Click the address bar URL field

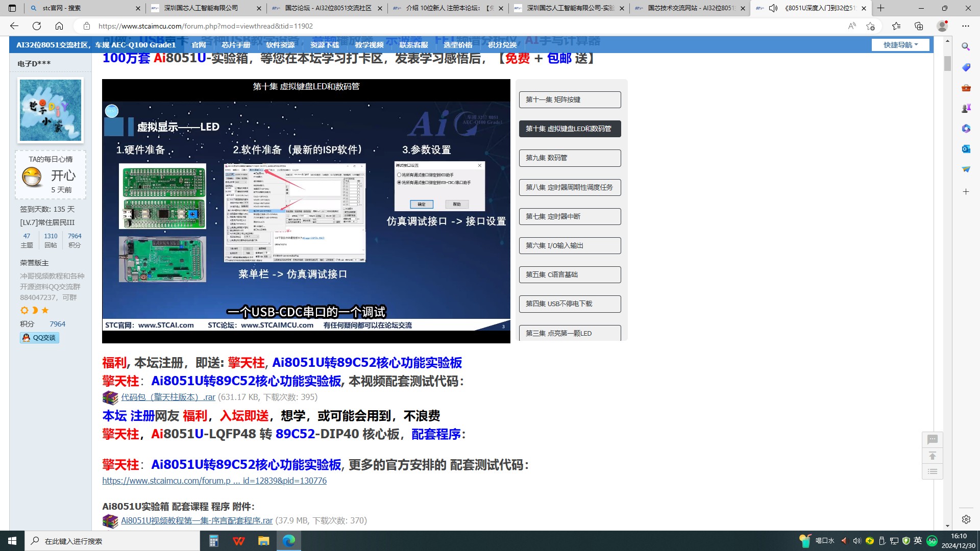[459, 26]
